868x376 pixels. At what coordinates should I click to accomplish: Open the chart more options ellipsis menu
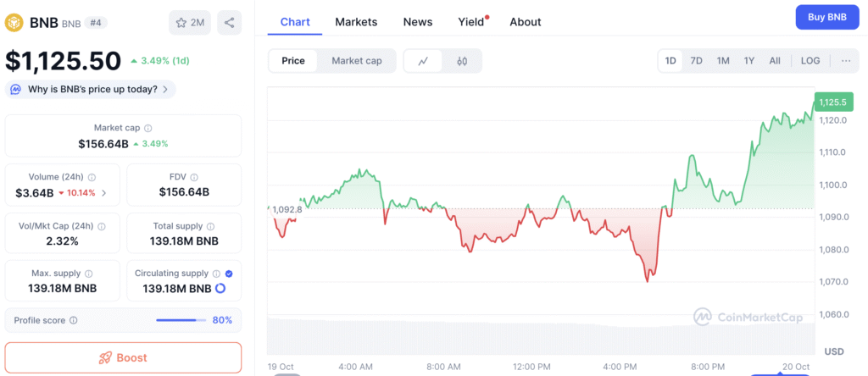point(846,61)
